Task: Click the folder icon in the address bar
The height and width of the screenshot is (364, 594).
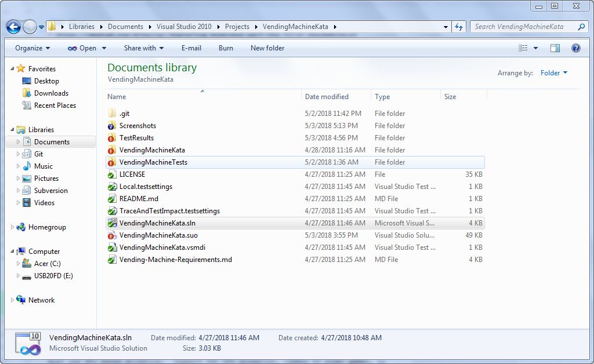Action: tap(52, 27)
